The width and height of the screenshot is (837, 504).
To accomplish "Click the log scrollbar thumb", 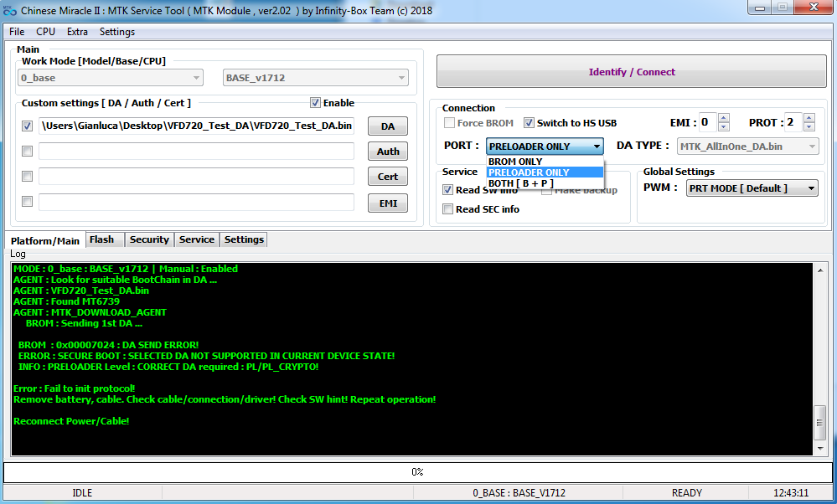I will coord(820,423).
